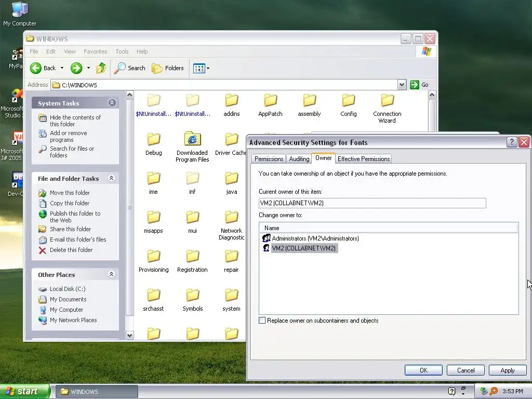Select the Config folder
Viewport: 532px width, 399px height.
[349, 105]
